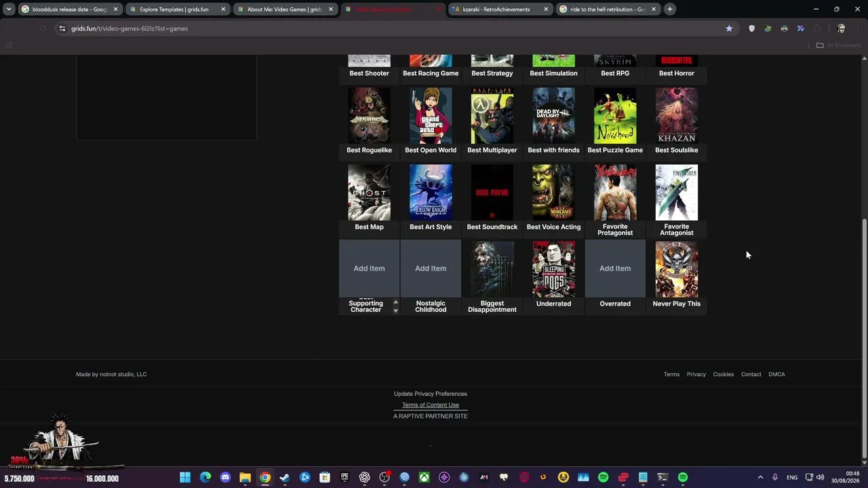This screenshot has width=868, height=488.
Task: Open network settings from the system tray
Action: point(809,478)
